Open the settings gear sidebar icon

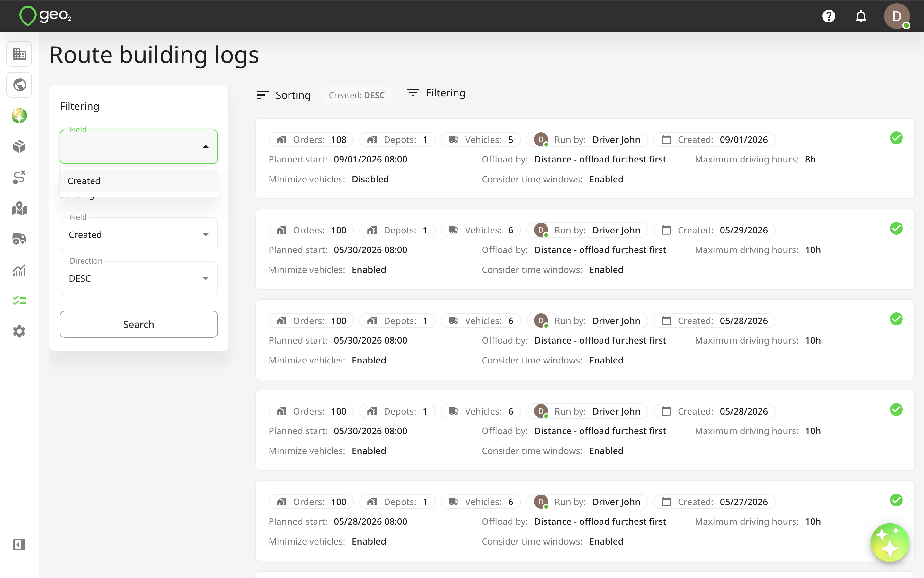click(20, 331)
